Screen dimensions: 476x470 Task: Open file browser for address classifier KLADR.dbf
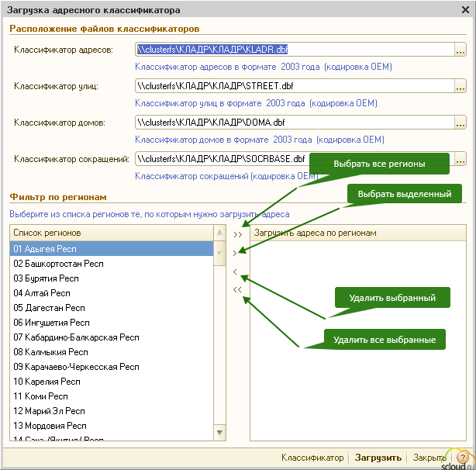460,50
